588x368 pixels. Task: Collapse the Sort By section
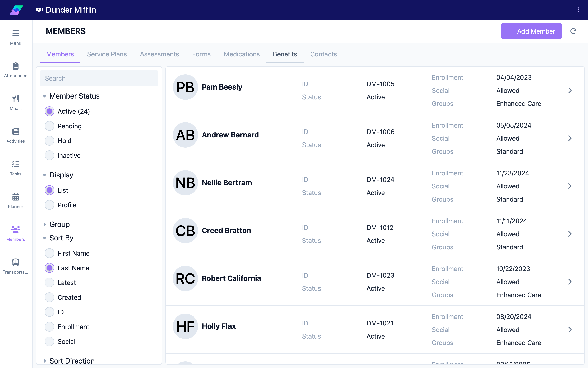(x=99, y=238)
